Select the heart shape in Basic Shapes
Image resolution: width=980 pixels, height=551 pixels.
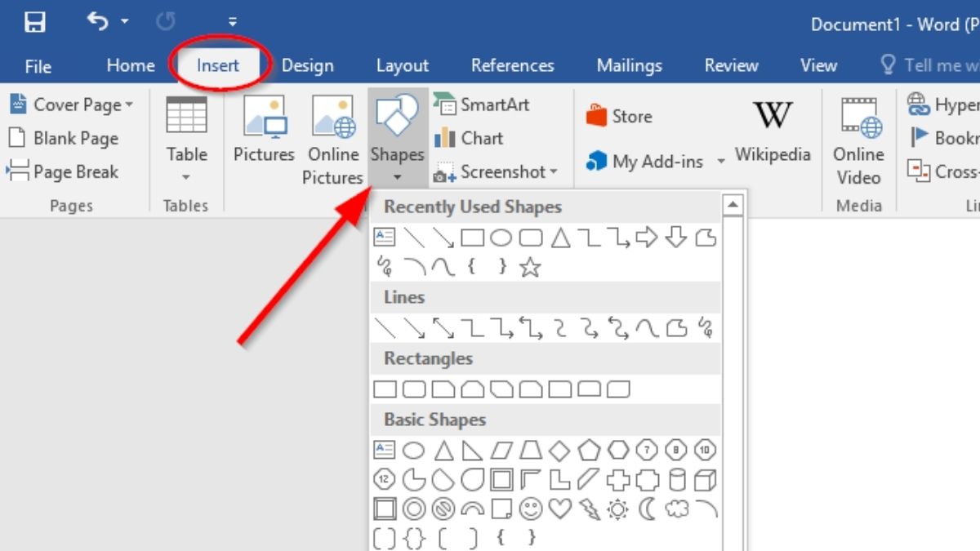(x=559, y=509)
